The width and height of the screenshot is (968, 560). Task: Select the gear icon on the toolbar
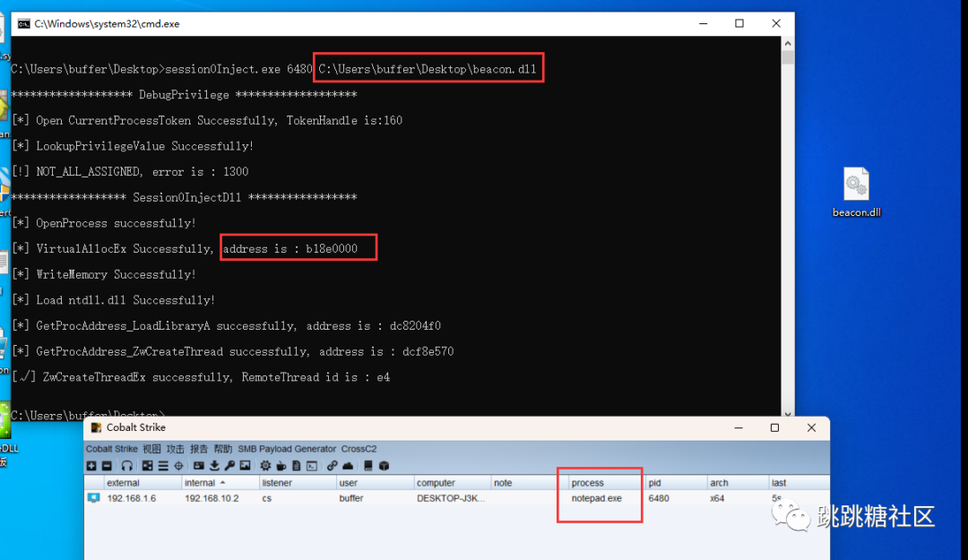[x=265, y=466]
